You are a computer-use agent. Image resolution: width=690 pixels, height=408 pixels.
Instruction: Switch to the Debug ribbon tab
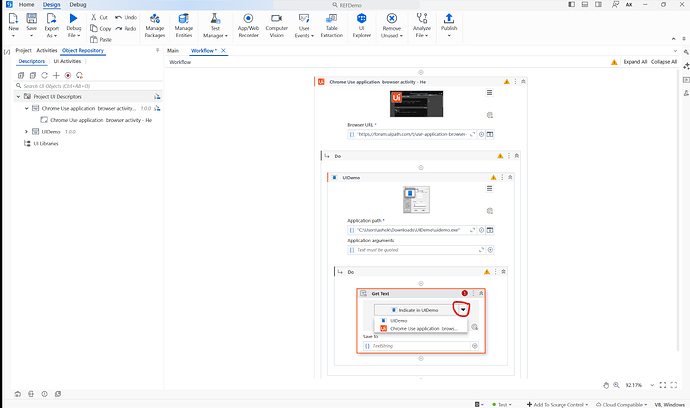[78, 4]
